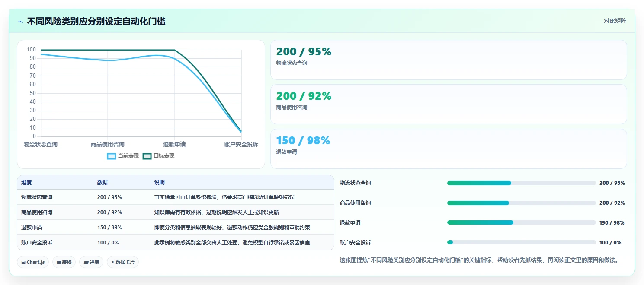Toggle the 目标表现 legend swatch
644x285 pixels.
147,156
